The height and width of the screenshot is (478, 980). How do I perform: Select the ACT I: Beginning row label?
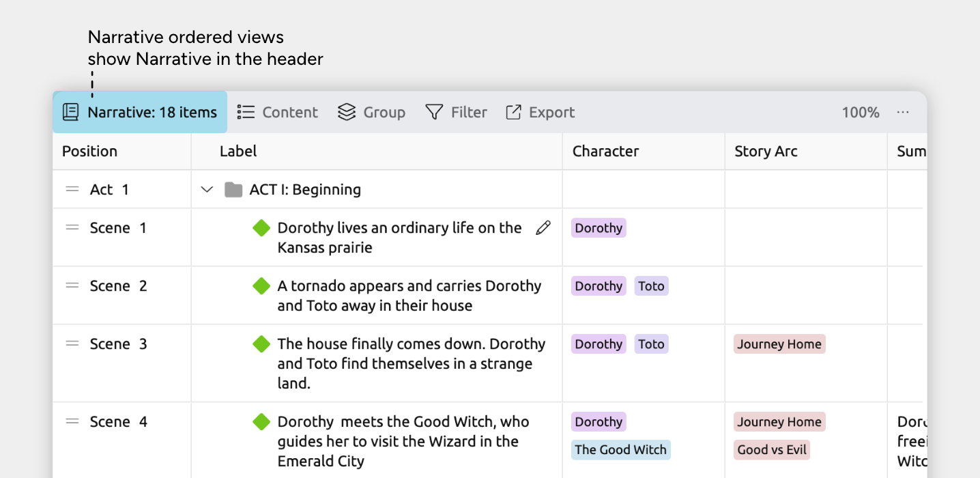point(305,190)
